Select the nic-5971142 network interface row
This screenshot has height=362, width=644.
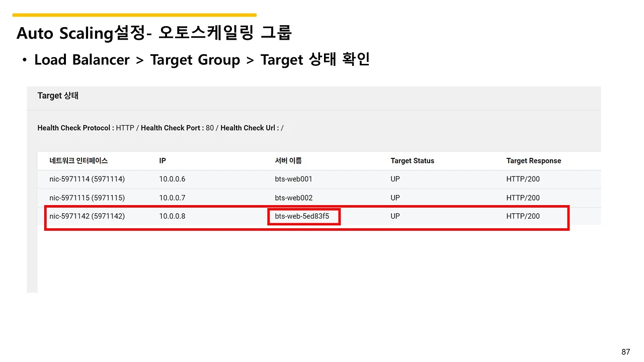pyautogui.click(x=319, y=216)
